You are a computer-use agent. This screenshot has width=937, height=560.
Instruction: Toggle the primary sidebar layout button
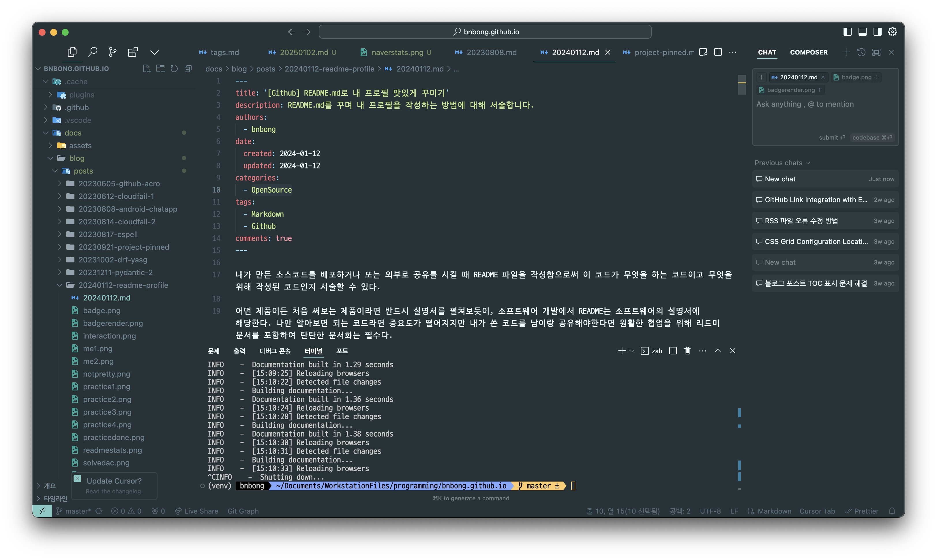pos(847,32)
